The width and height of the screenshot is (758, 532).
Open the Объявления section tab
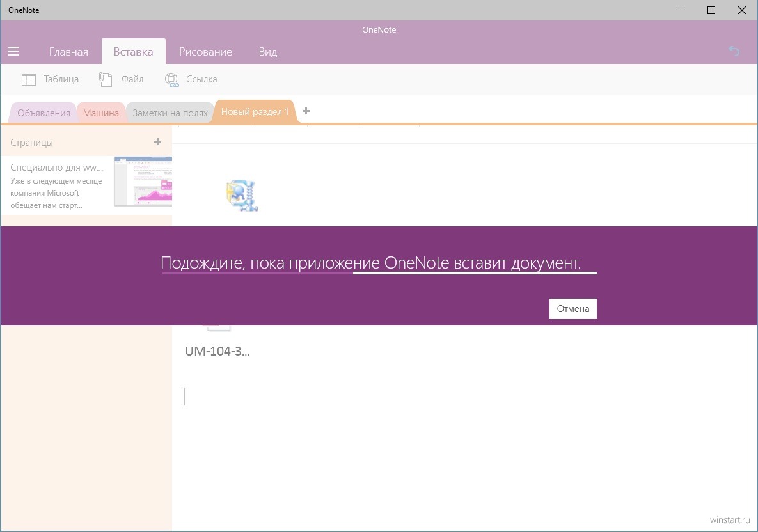click(43, 113)
